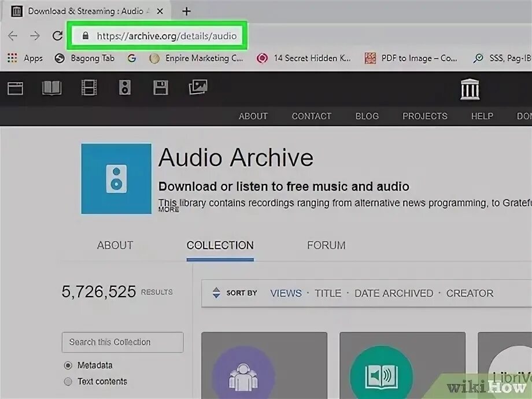
Task: Open the BLOG navigation link
Action: point(367,116)
